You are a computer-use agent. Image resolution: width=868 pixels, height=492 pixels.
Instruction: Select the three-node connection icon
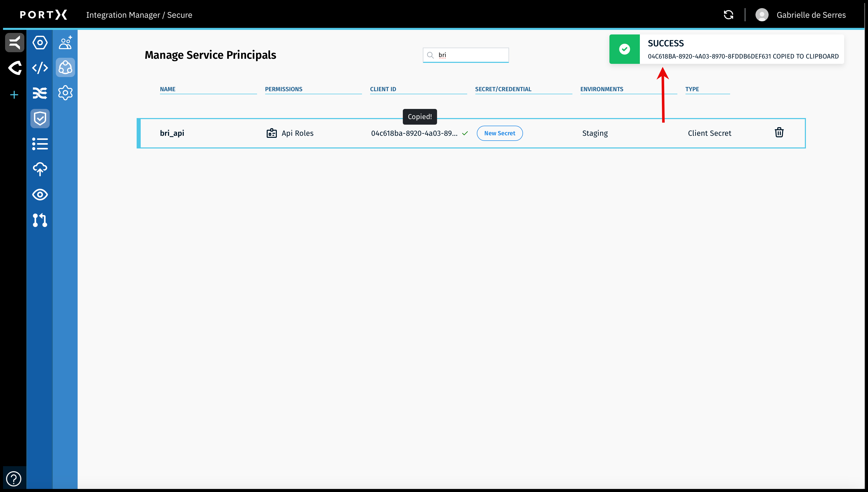click(65, 68)
